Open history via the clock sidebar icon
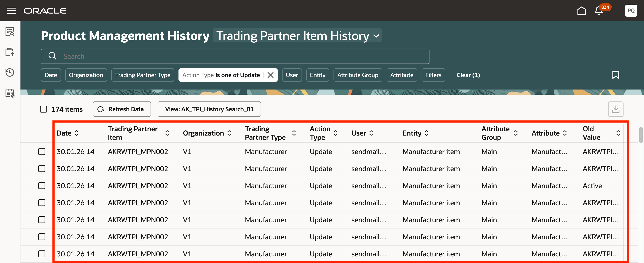The width and height of the screenshot is (644, 263). 10,72
